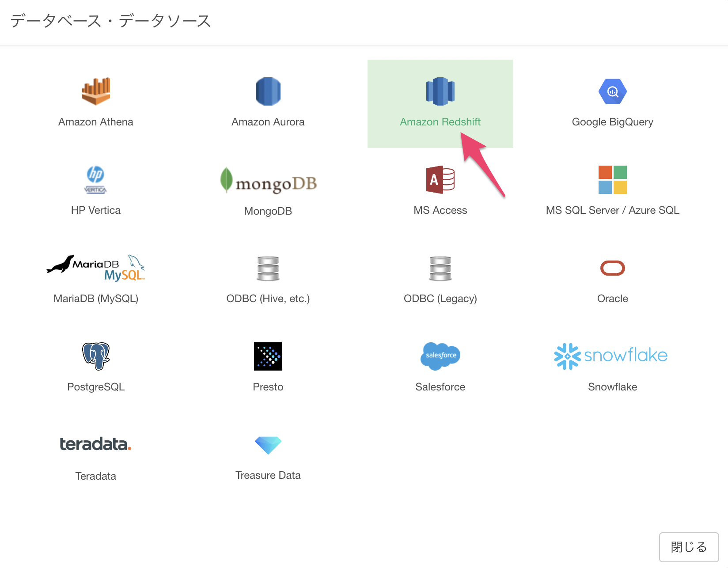The image size is (728, 568).
Task: Click the MS Access label text
Action: tap(440, 210)
